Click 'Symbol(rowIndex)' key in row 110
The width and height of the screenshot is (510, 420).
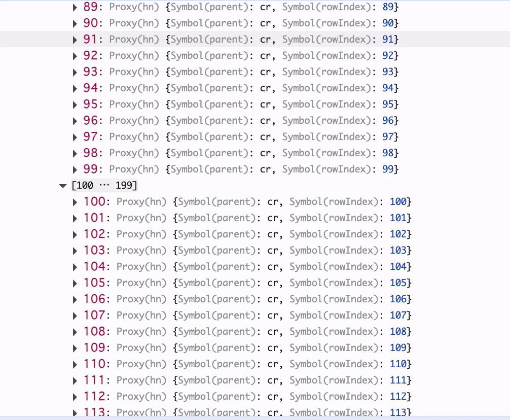pos(335,364)
